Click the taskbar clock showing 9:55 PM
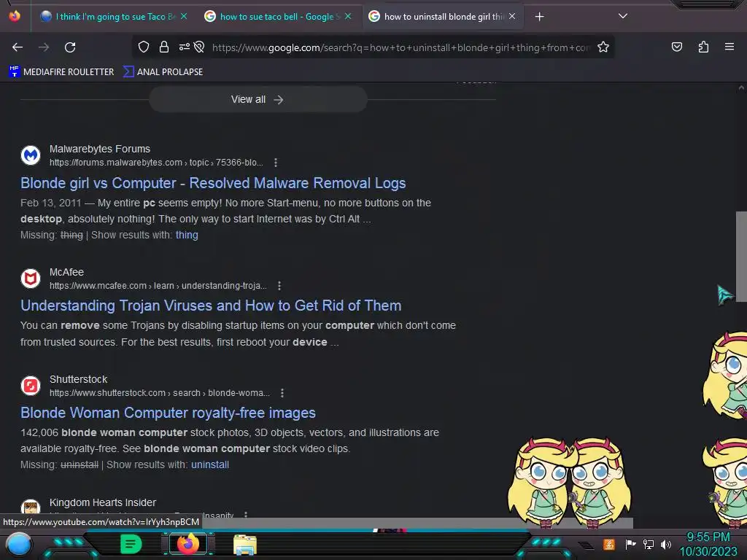 708,544
